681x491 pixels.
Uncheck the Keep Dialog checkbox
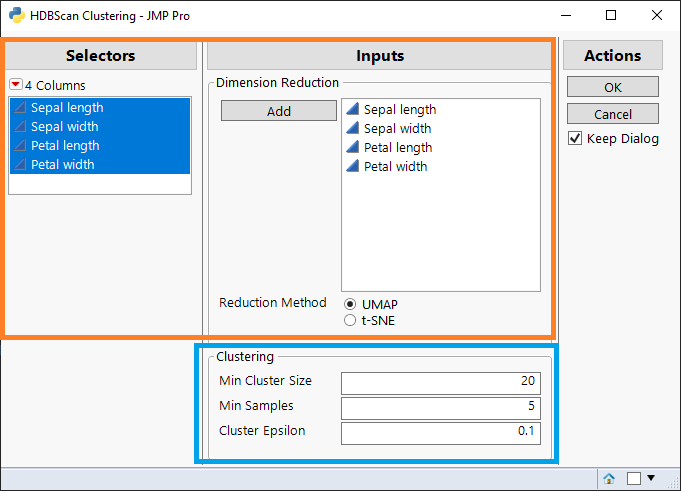coord(575,139)
